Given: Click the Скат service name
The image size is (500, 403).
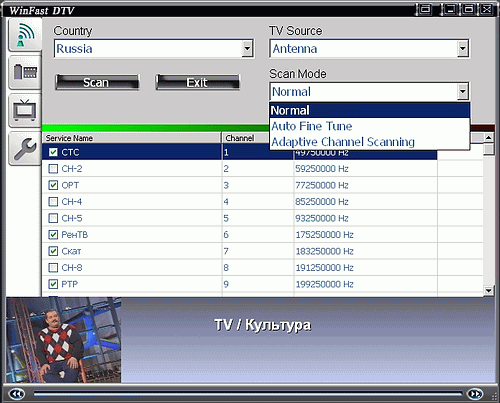Looking at the screenshot, I should [71, 251].
